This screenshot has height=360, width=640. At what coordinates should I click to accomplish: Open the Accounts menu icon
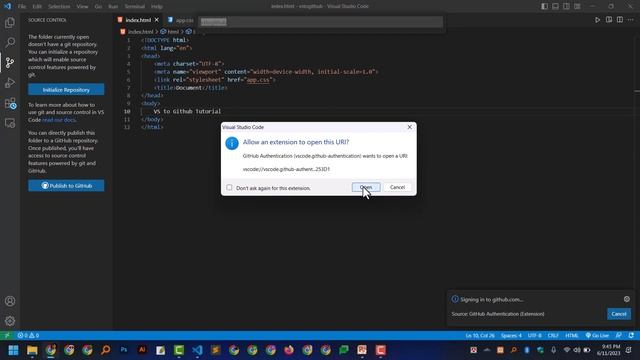(x=10, y=301)
